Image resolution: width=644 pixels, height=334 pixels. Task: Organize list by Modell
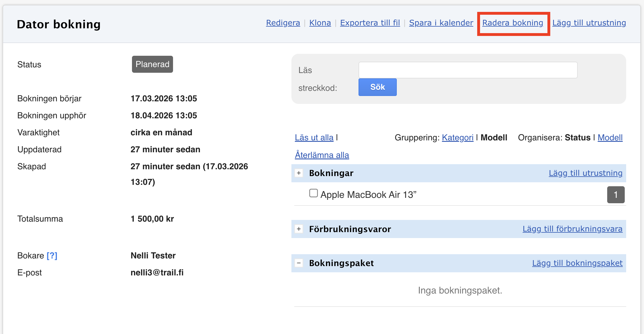pyautogui.click(x=610, y=138)
